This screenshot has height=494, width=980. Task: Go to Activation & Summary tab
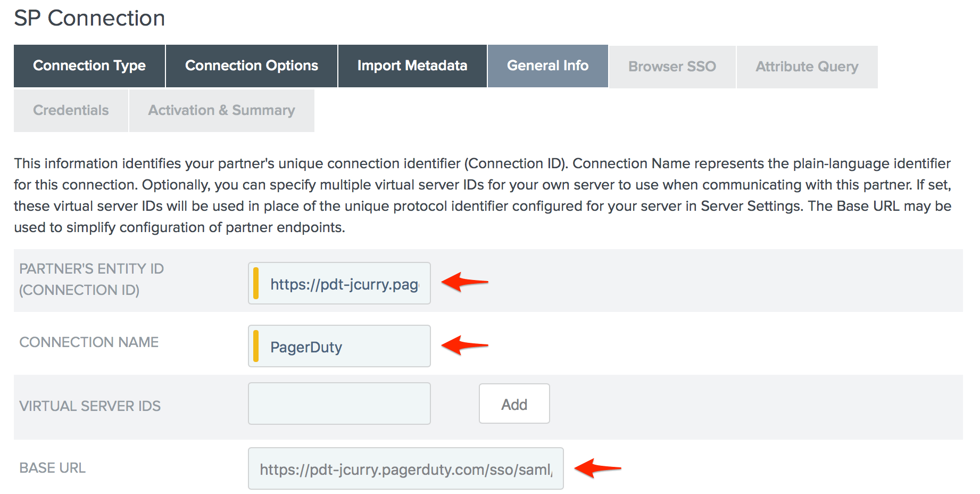[221, 110]
